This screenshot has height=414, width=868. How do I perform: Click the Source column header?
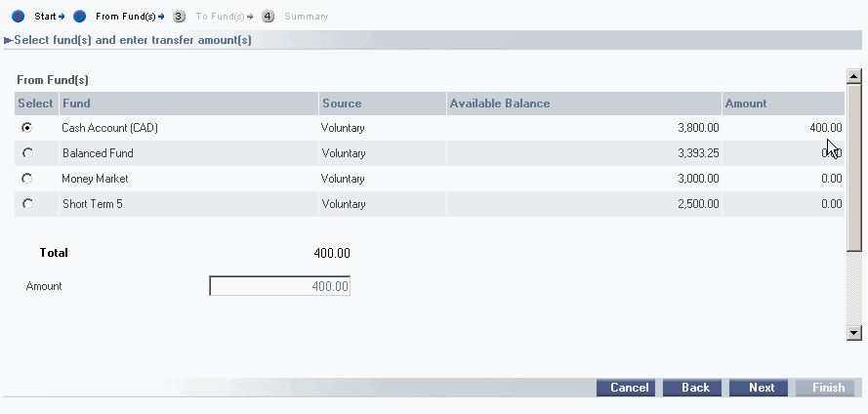pos(341,103)
